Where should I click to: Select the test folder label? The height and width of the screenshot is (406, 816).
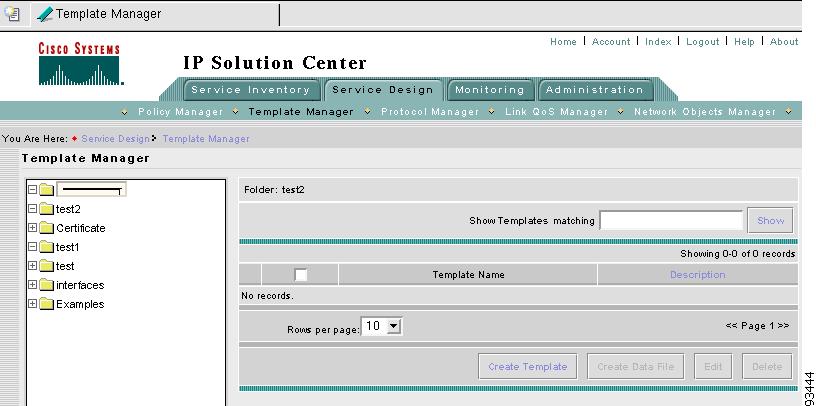pos(65,266)
